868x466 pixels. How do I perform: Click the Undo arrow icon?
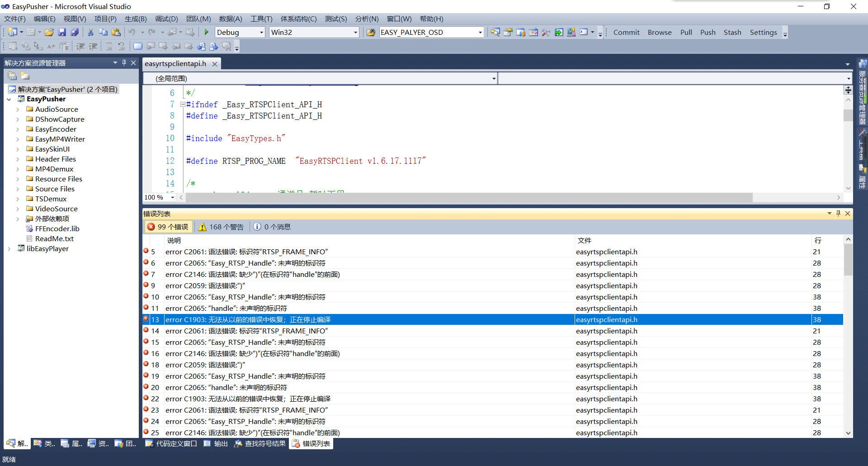click(132, 32)
